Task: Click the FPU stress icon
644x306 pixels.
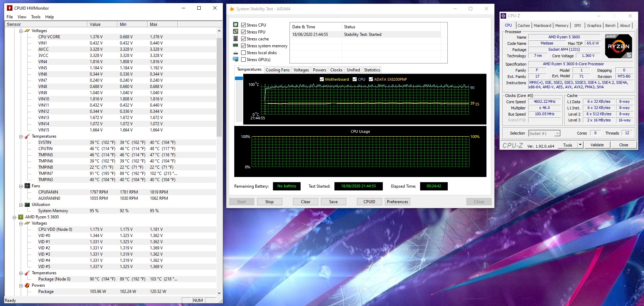Action: point(236,32)
